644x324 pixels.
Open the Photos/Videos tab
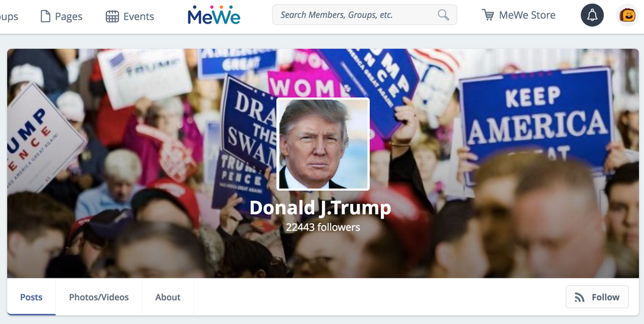coord(98,297)
